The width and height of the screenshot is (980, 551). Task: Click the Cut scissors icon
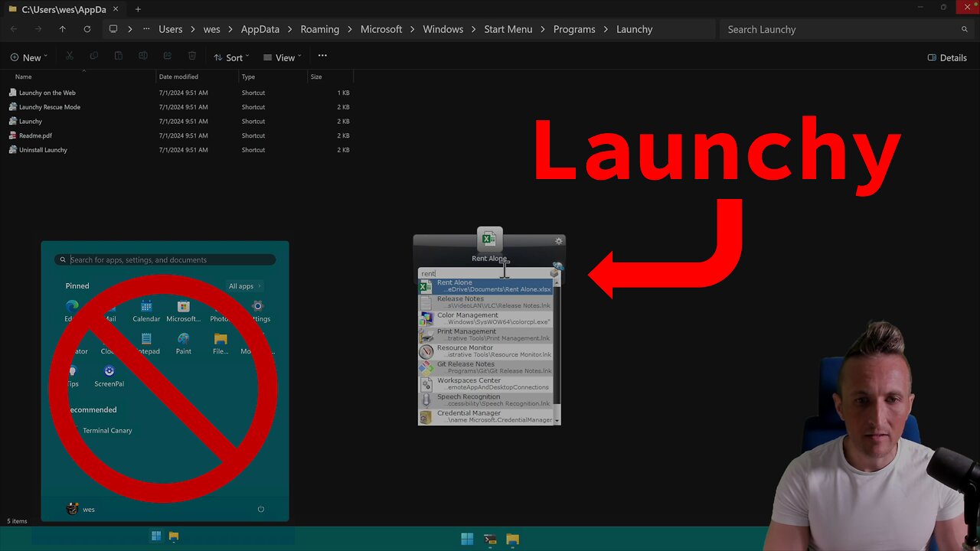coord(70,57)
